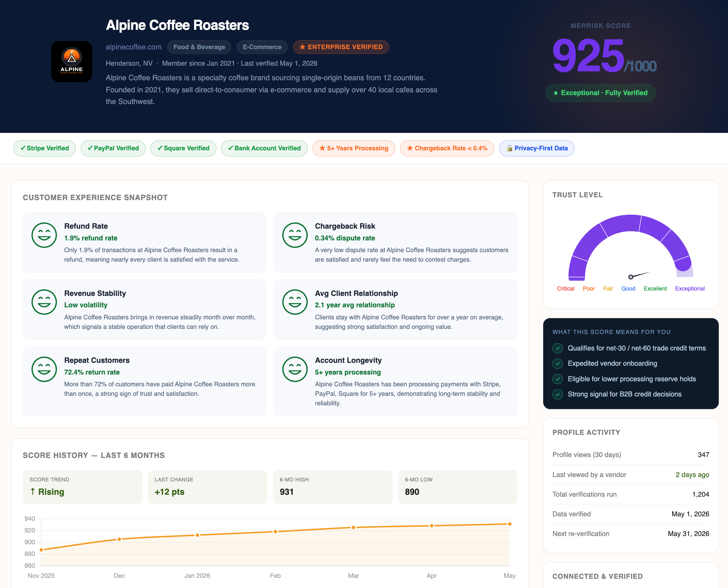Click the trust gauge needle pivot
The image size is (728, 588).
(630, 277)
